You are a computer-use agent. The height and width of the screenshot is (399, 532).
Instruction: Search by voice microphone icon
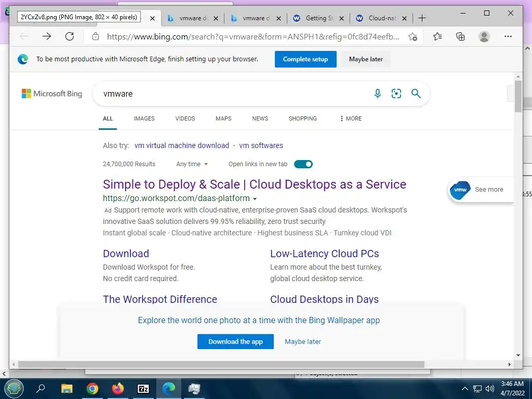click(378, 94)
